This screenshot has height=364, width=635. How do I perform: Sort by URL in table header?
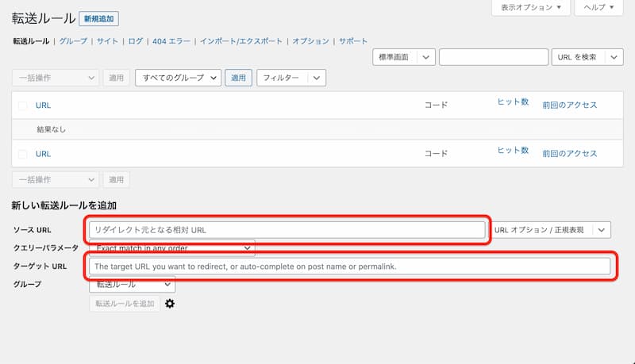point(43,105)
